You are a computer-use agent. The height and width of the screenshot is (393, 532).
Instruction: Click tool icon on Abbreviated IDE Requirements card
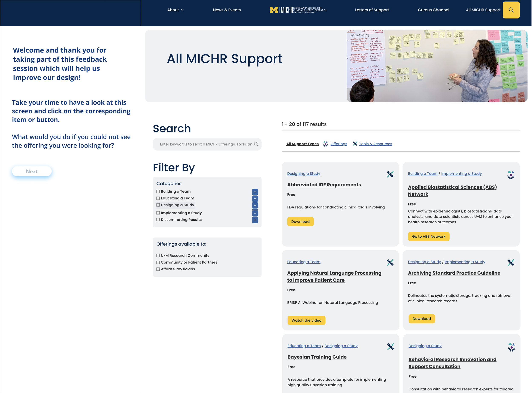point(390,174)
